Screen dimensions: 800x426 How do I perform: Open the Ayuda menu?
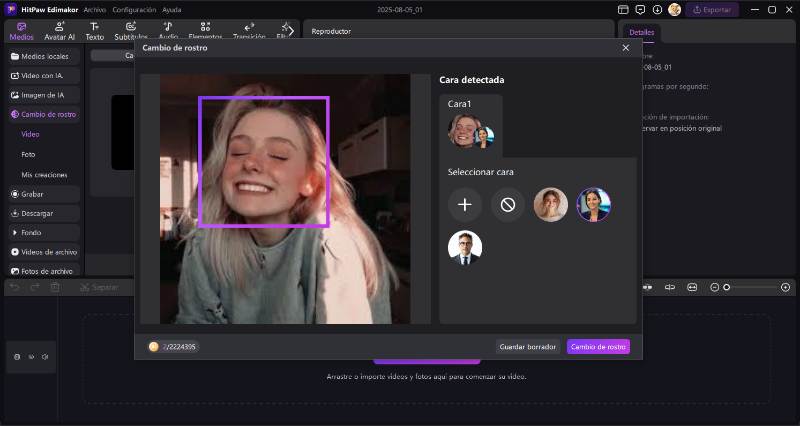coord(171,10)
